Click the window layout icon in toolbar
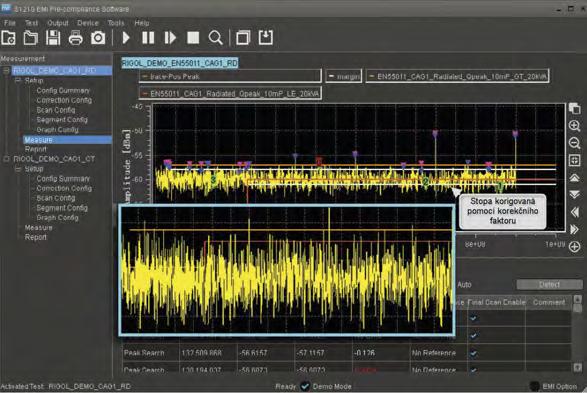This screenshot has width=587, height=393. pyautogui.click(x=243, y=38)
